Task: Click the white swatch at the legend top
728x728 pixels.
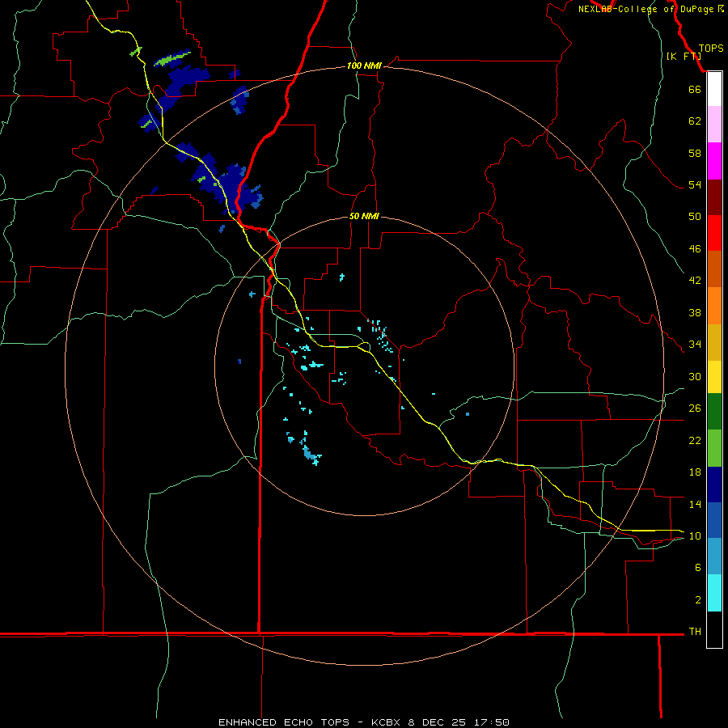Action: tap(714, 89)
